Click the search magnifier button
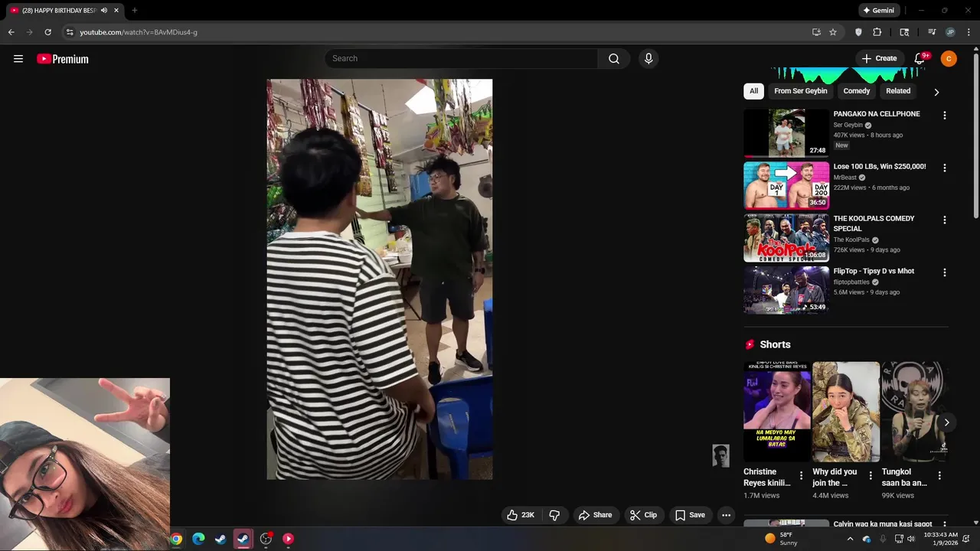 click(x=614, y=59)
